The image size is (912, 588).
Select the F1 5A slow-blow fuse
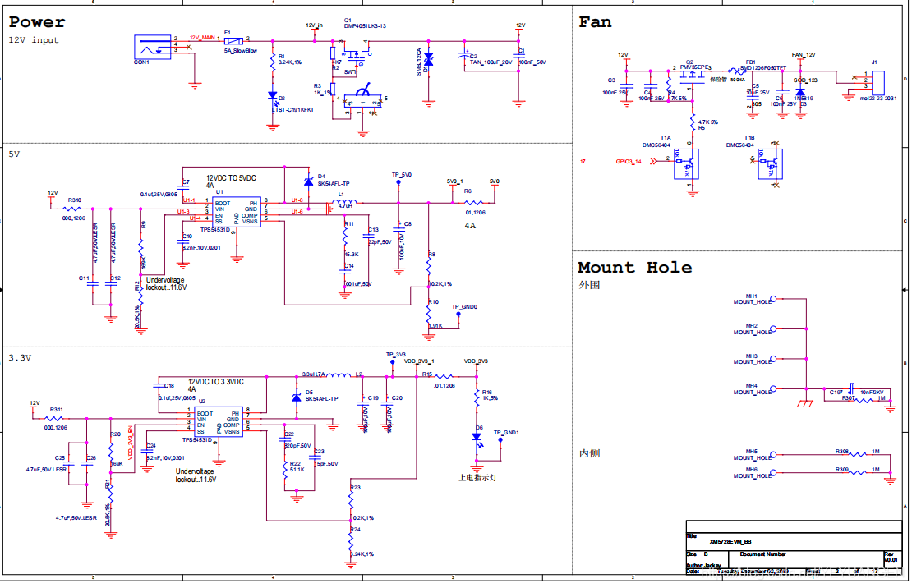click(234, 39)
